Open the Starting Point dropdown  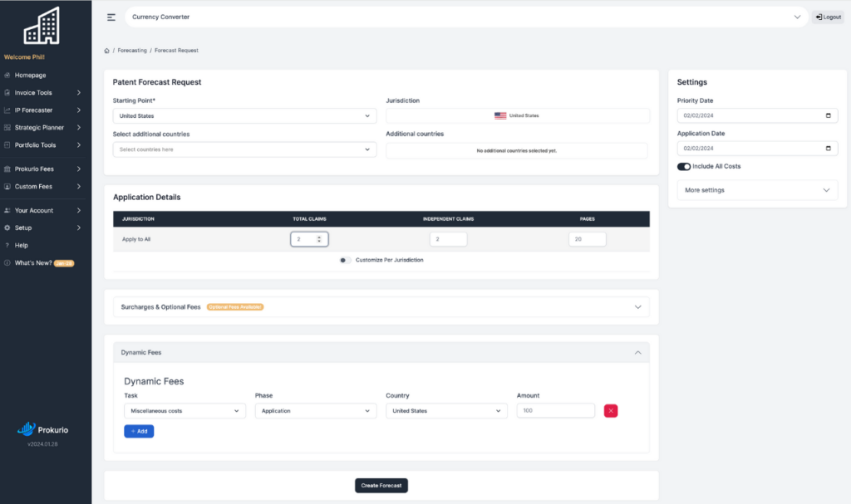point(245,116)
